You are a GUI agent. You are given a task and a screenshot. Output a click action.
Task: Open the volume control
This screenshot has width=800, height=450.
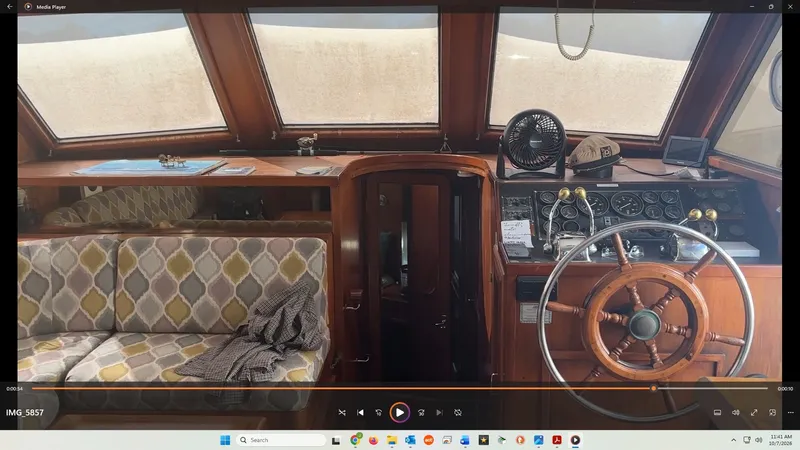pyautogui.click(x=735, y=412)
